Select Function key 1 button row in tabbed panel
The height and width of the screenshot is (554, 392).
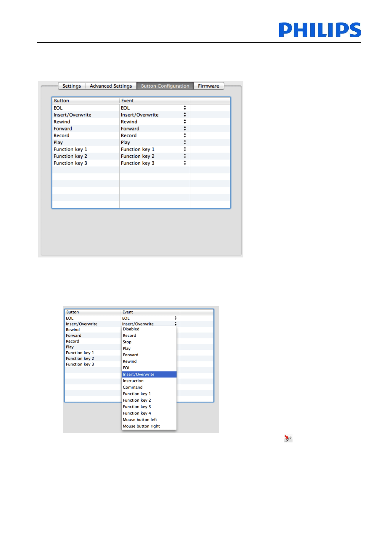(86, 149)
